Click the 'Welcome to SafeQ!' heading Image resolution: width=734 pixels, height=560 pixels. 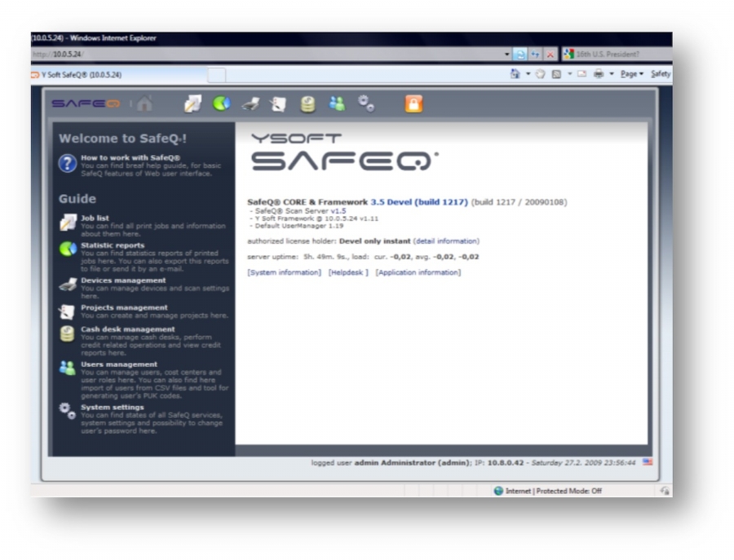click(x=122, y=139)
